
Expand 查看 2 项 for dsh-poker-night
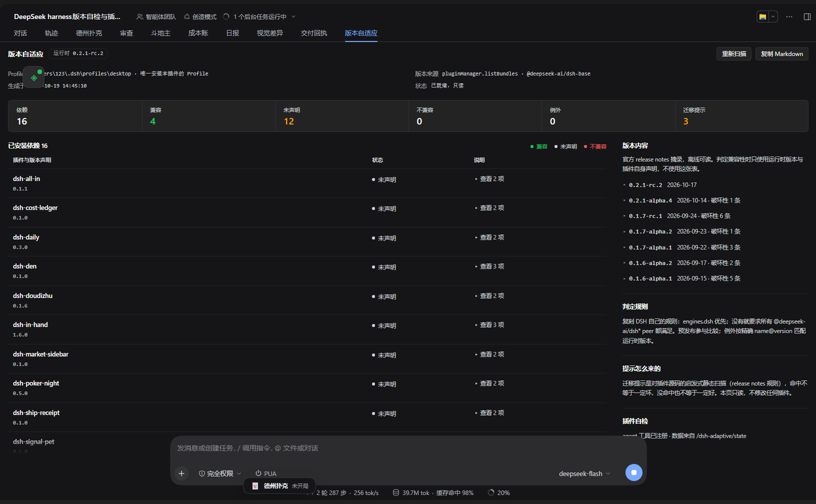pyautogui.click(x=489, y=383)
